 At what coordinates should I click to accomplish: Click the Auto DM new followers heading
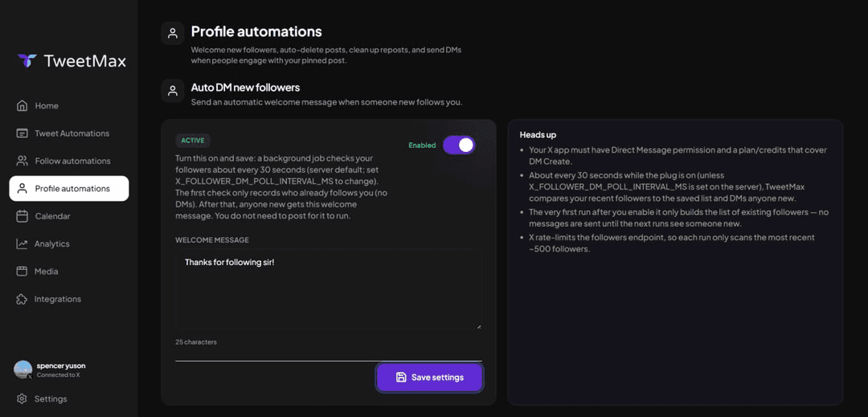click(245, 88)
